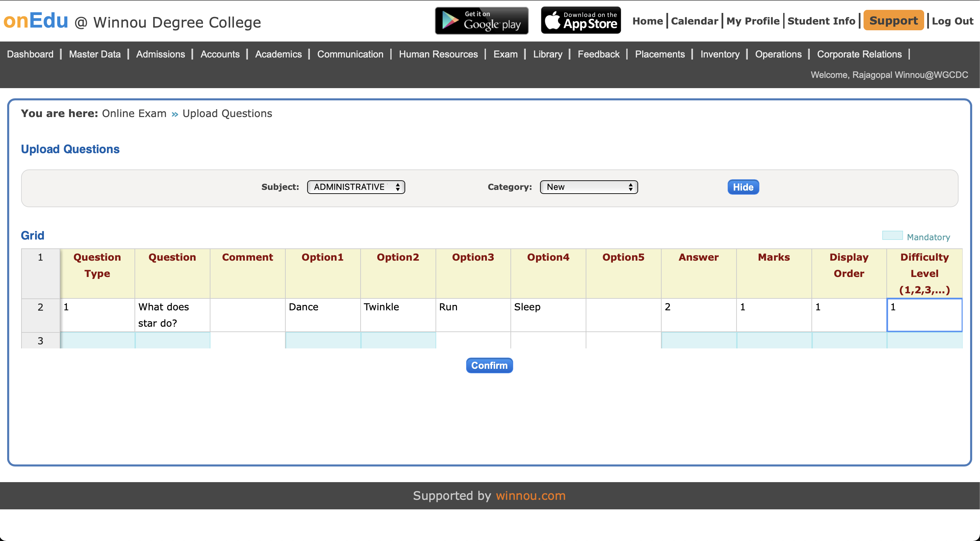Click the winnou.com footer link

pos(530,496)
